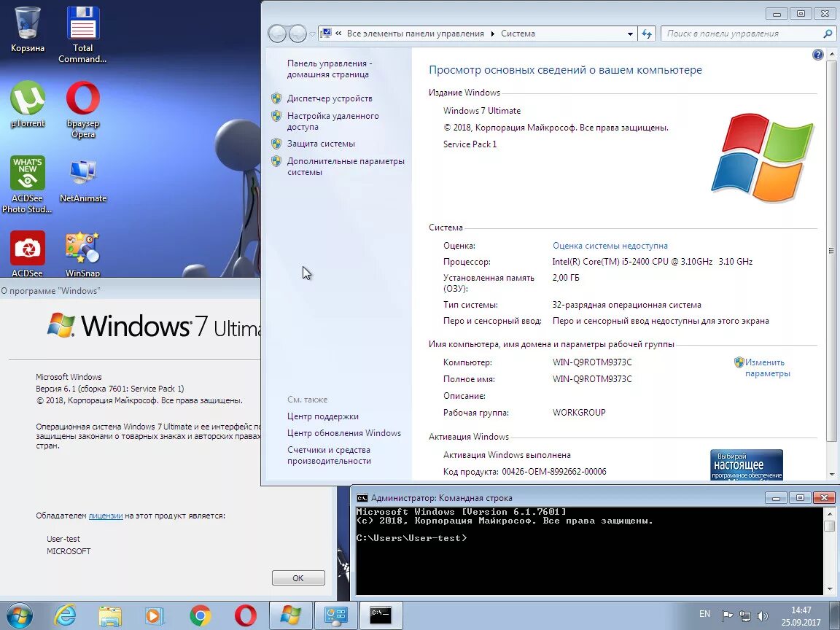Switch to the About Windows taskbar button

289,615
